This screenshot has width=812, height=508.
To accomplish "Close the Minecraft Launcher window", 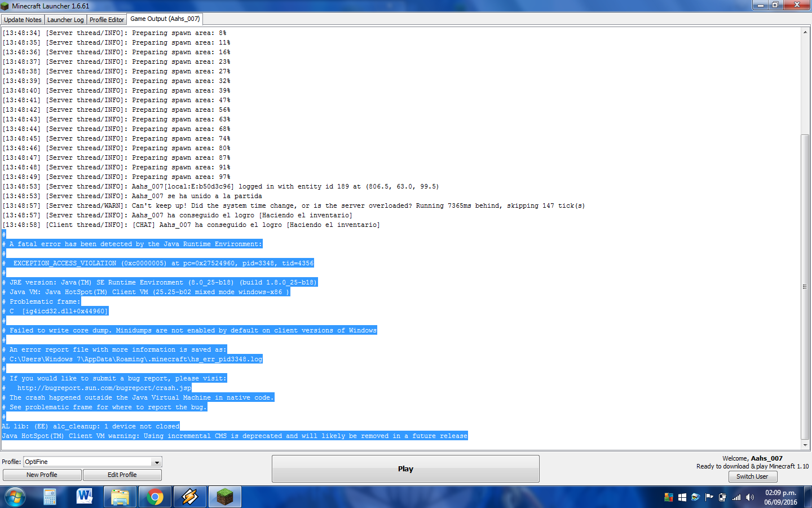I will (797, 5).
